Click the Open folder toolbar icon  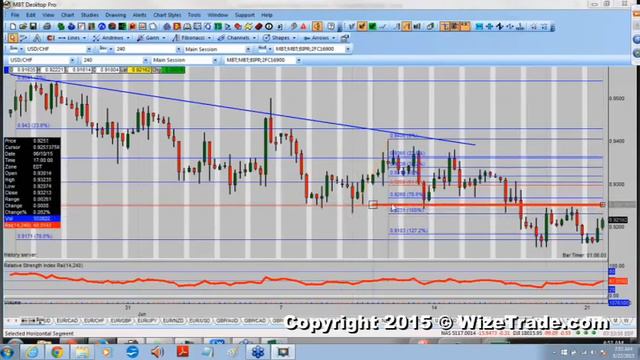click(23, 27)
